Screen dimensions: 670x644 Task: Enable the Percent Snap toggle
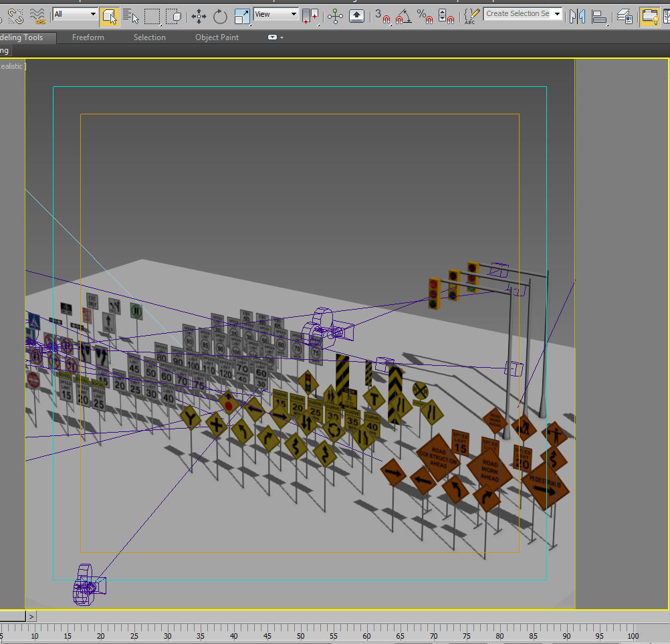tap(425, 15)
